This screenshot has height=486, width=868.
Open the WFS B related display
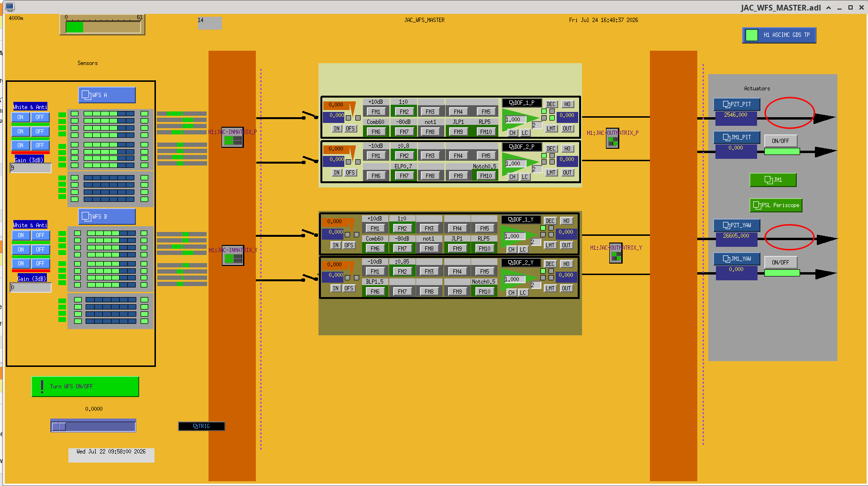tap(107, 217)
